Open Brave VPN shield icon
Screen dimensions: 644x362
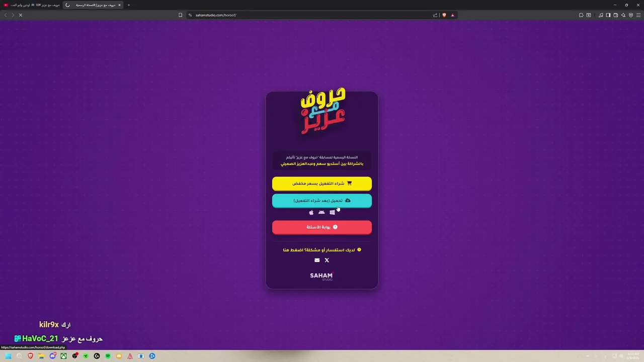point(631,15)
